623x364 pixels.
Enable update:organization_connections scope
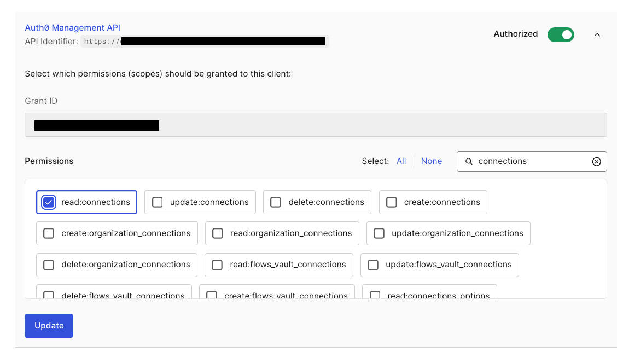pyautogui.click(x=379, y=233)
